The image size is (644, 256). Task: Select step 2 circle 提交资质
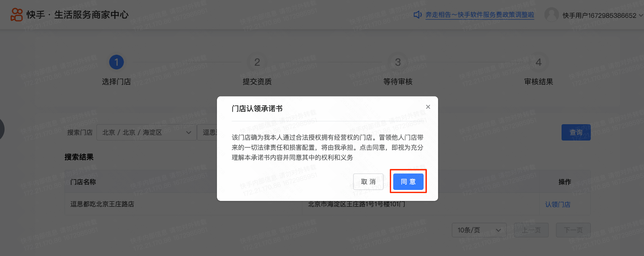257,62
